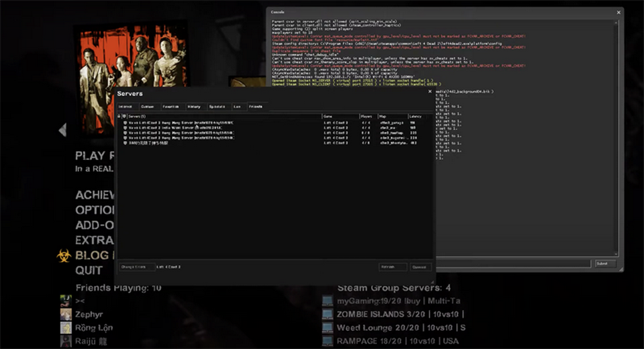This screenshot has height=349, width=644.
Task: Refresh the server list
Action: tap(392, 267)
